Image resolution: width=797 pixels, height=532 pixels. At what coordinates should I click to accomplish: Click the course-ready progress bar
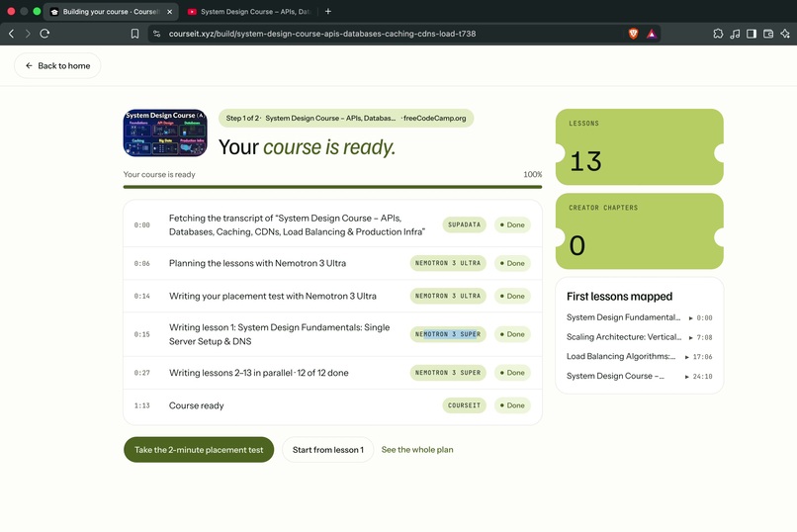[x=332, y=187]
